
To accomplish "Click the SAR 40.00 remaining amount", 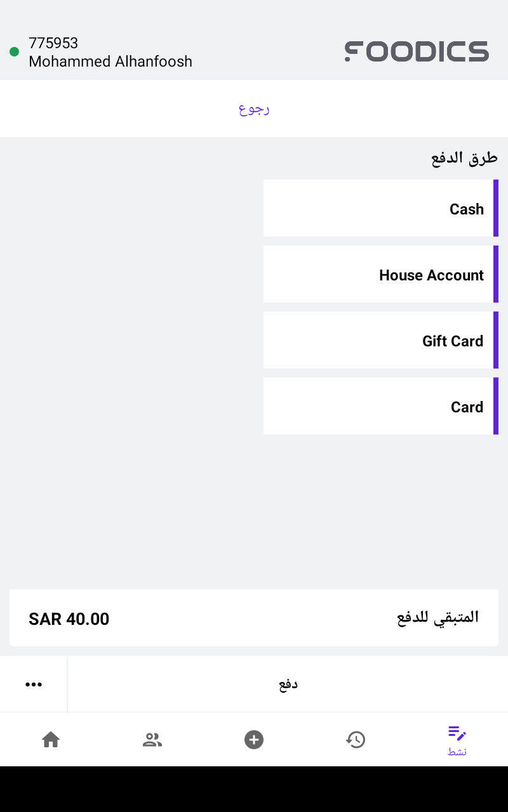I will pyautogui.click(x=69, y=619).
